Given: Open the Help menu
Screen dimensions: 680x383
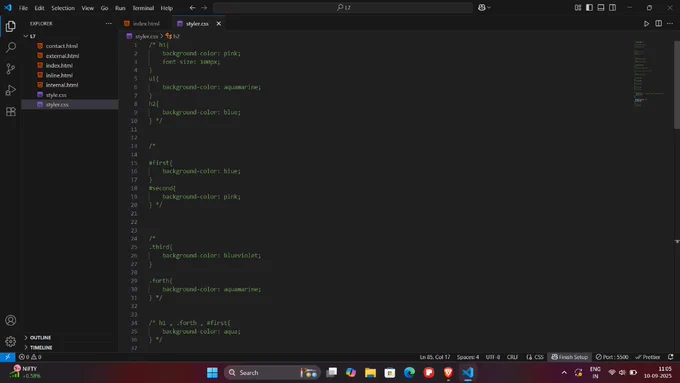Looking at the screenshot, I should [167, 8].
